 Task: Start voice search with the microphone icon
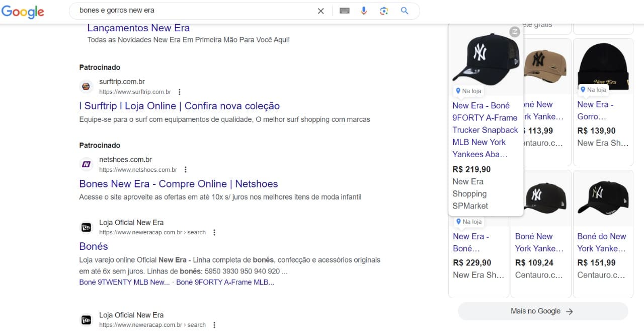364,11
